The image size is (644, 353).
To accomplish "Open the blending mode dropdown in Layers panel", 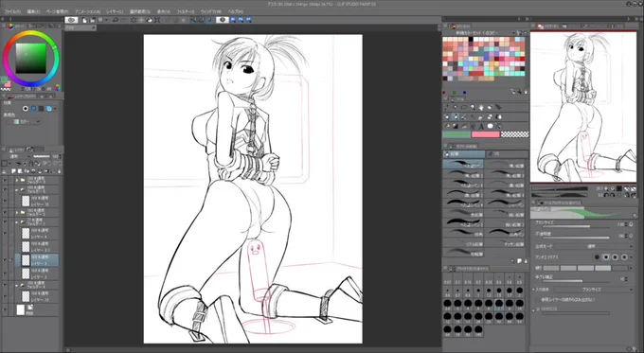I will (20, 156).
